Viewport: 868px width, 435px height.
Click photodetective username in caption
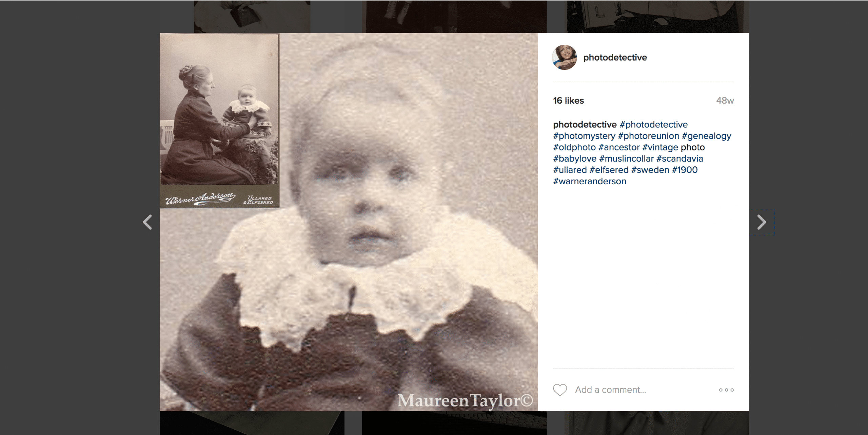pos(585,125)
